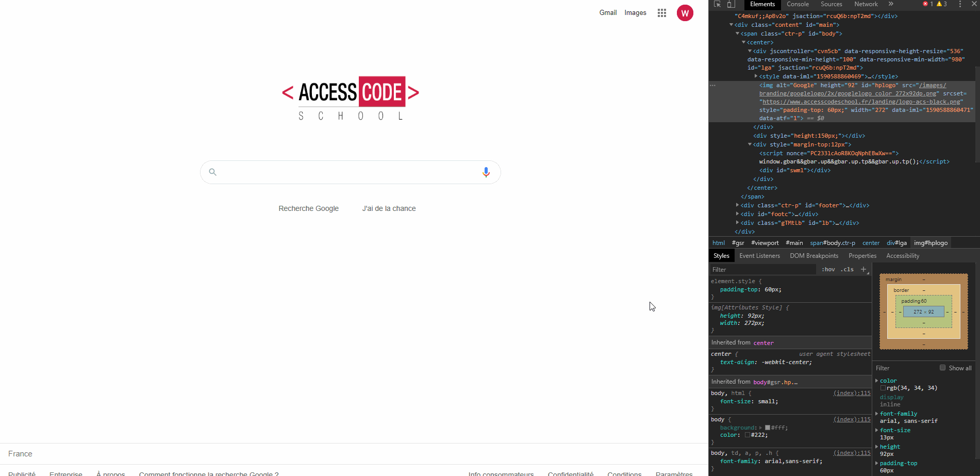Click the 272 × 92 box model content
This screenshot has width=980, height=476.
[x=924, y=311]
